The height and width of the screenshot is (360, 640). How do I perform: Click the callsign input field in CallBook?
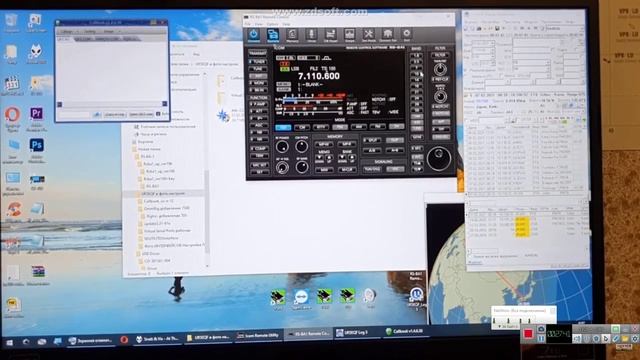74,115
